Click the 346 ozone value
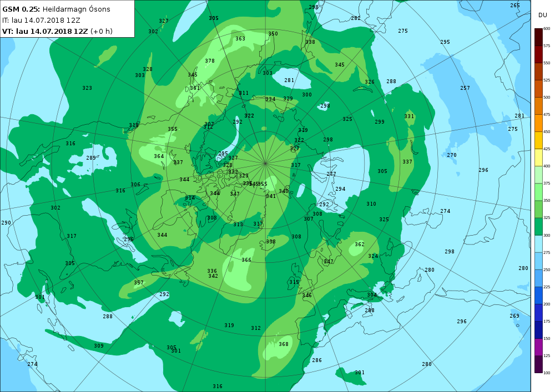 coord(307,295)
